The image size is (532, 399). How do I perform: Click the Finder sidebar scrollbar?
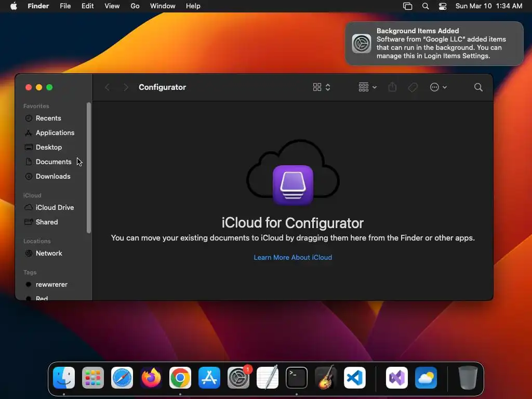pos(89,168)
